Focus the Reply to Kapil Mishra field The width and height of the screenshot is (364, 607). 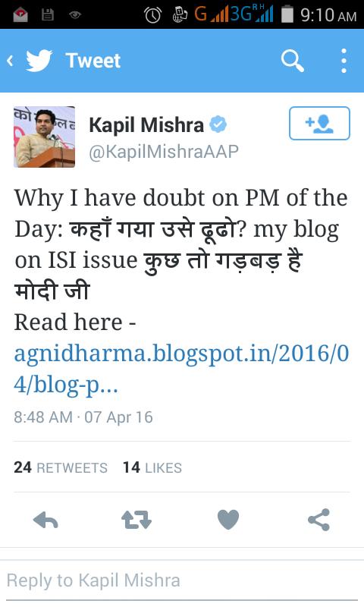click(x=182, y=580)
